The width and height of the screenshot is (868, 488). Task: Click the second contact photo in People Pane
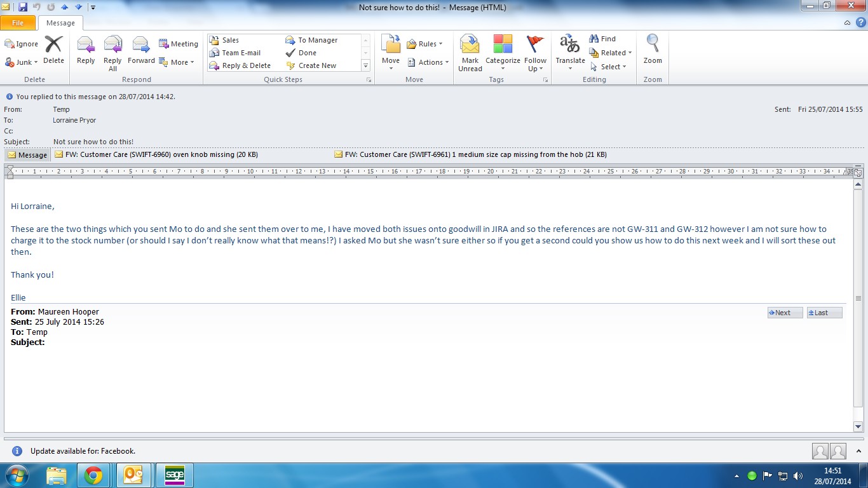pyautogui.click(x=838, y=451)
